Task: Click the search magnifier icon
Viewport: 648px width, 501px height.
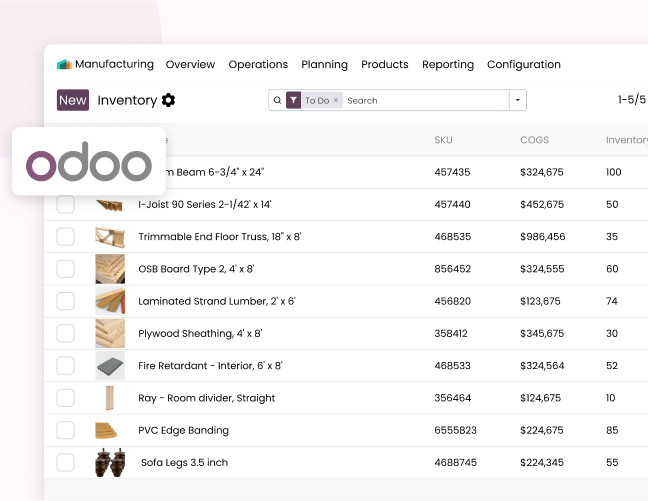Action: [x=277, y=100]
